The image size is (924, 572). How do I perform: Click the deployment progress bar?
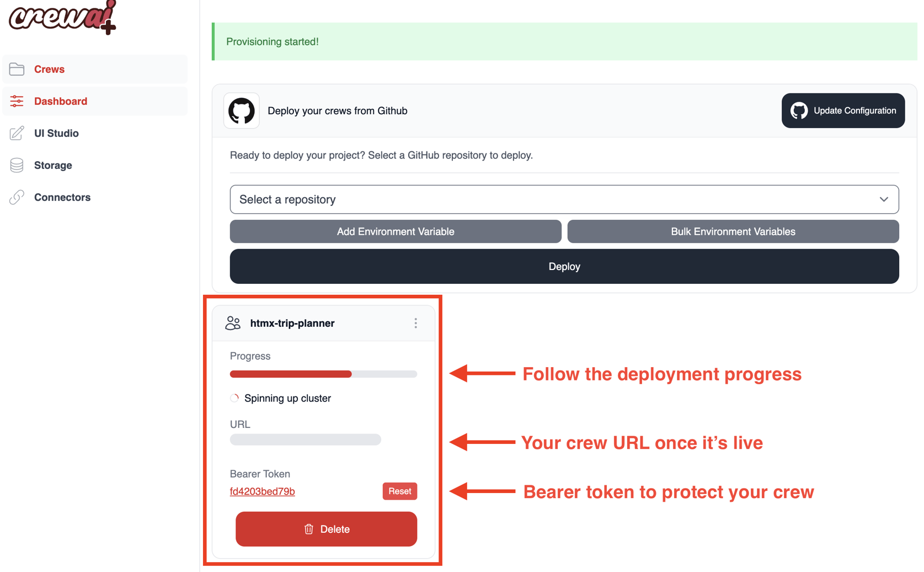323,374
